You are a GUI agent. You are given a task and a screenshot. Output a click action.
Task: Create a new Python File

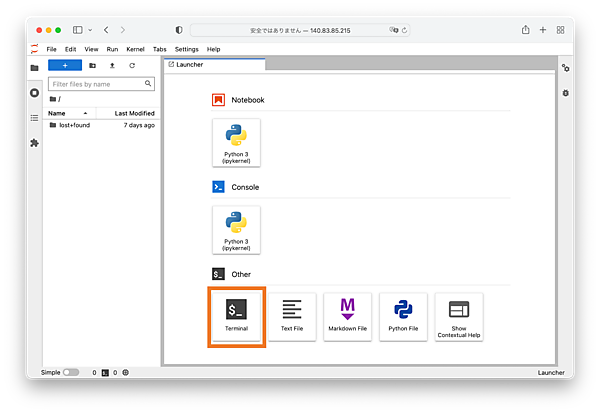[x=403, y=317]
